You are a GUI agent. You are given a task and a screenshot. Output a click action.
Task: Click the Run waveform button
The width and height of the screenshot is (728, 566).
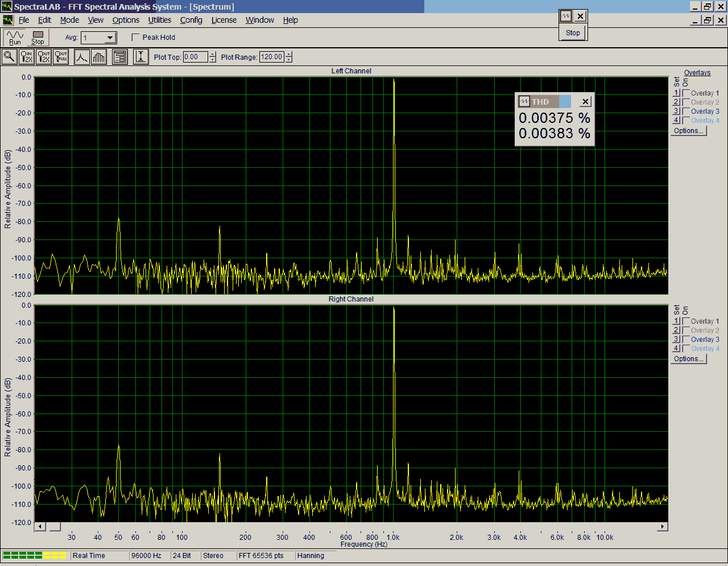pyautogui.click(x=15, y=38)
